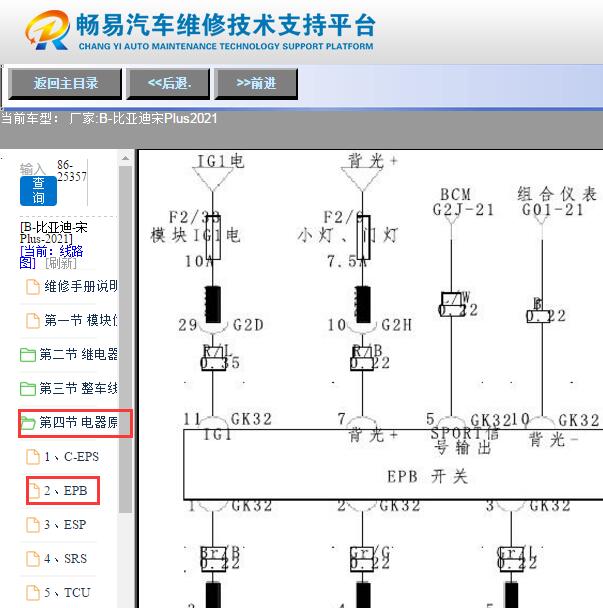
Task: Click the sidebar vertical scrollbar thumb
Action: pos(125,339)
